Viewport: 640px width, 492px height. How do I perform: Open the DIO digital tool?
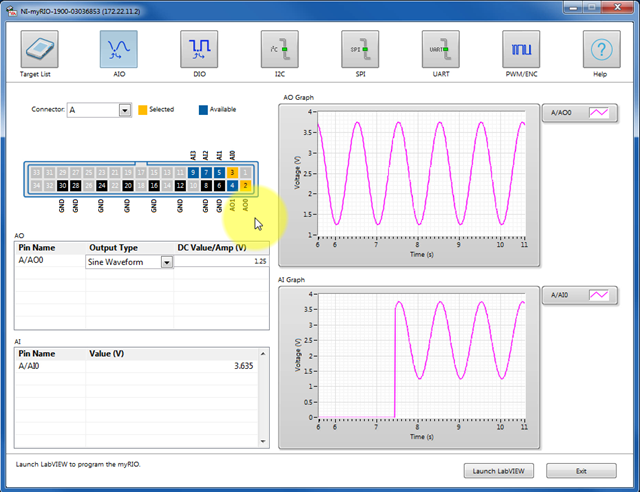click(x=199, y=49)
